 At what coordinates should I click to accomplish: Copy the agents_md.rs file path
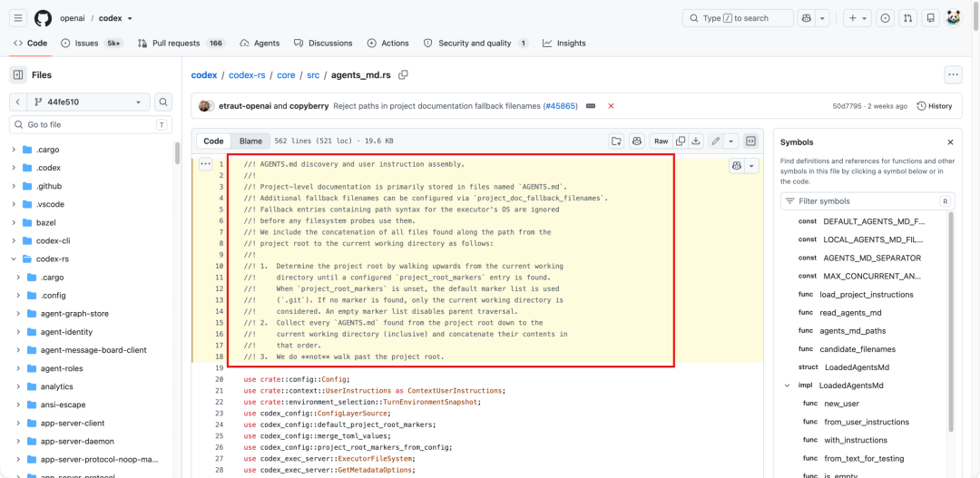(x=403, y=75)
